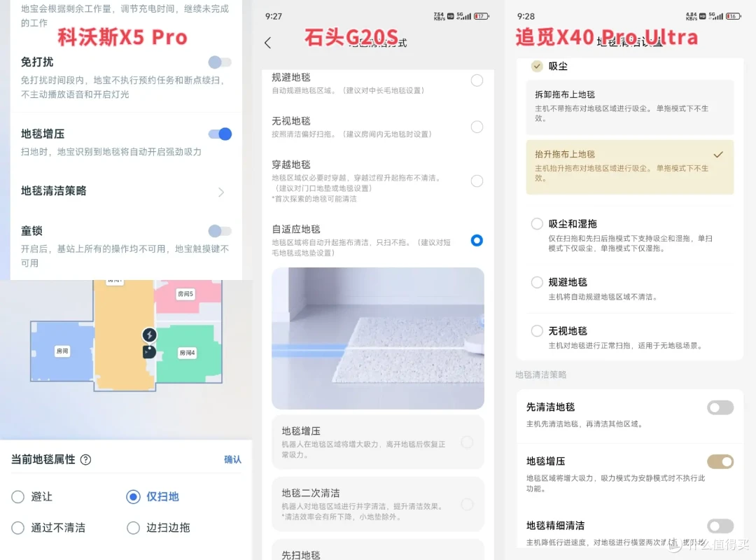Select the 自适应地毯 radio option
The width and height of the screenshot is (756, 560).
pyautogui.click(x=477, y=240)
